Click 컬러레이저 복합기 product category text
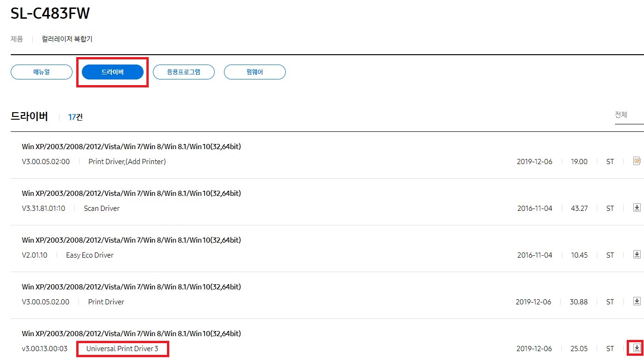The height and width of the screenshot is (360, 644). pos(67,39)
